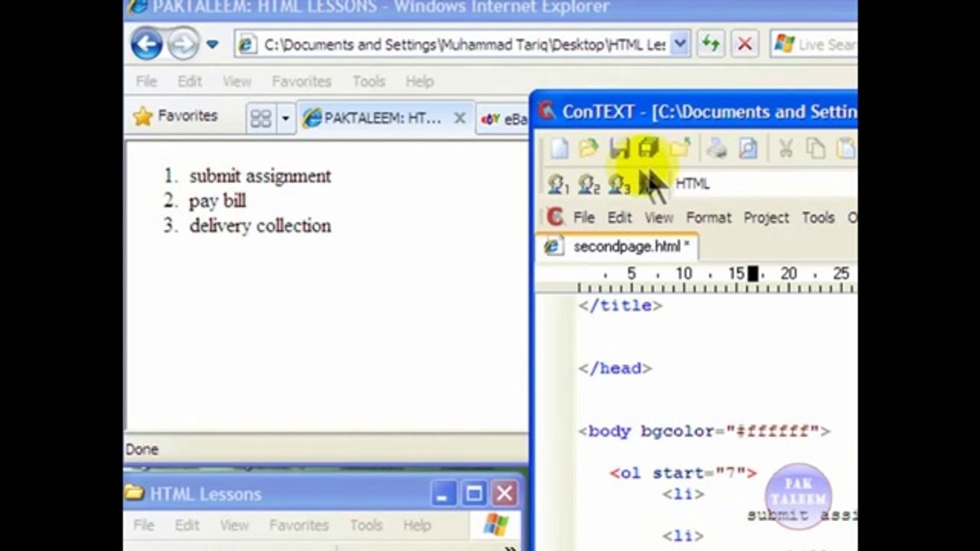
Task: Click the Save All icon in ConTEXT
Action: tap(648, 148)
